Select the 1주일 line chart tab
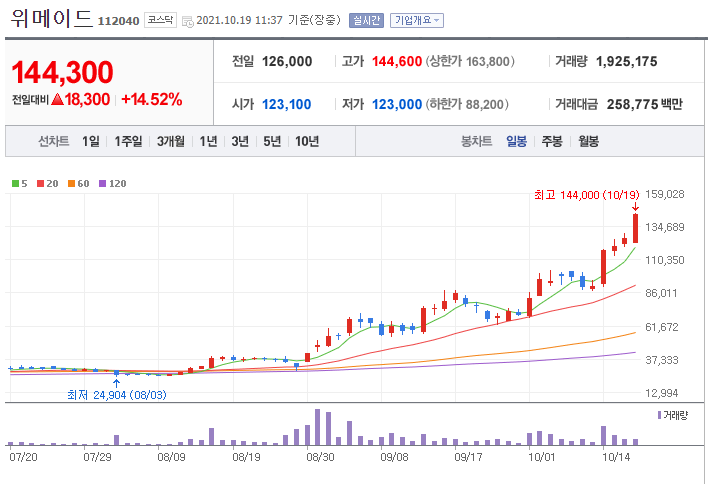 click(x=128, y=141)
